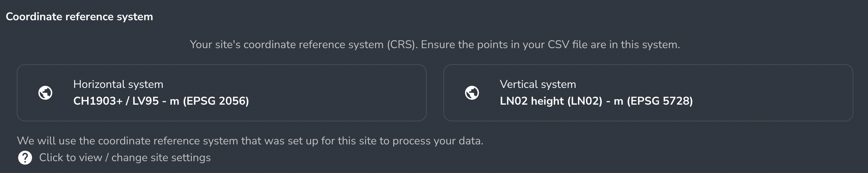Click the globe icon for Vertical system
The width and height of the screenshot is (868, 173).
click(472, 93)
